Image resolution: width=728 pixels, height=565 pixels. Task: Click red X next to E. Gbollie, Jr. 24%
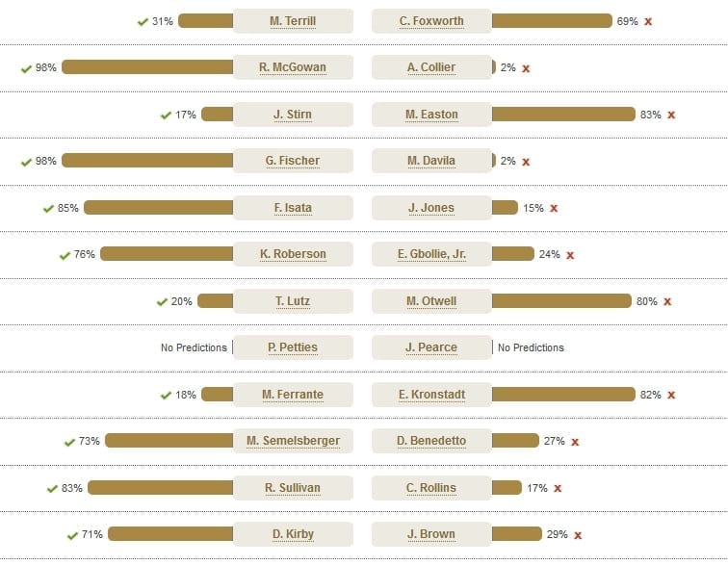coord(570,255)
